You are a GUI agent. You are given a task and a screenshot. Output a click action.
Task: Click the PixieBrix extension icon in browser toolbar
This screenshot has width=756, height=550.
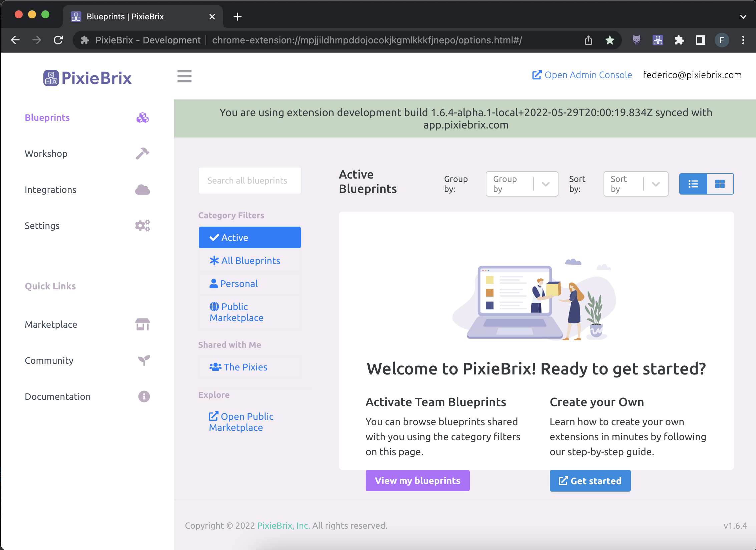pyautogui.click(x=658, y=40)
